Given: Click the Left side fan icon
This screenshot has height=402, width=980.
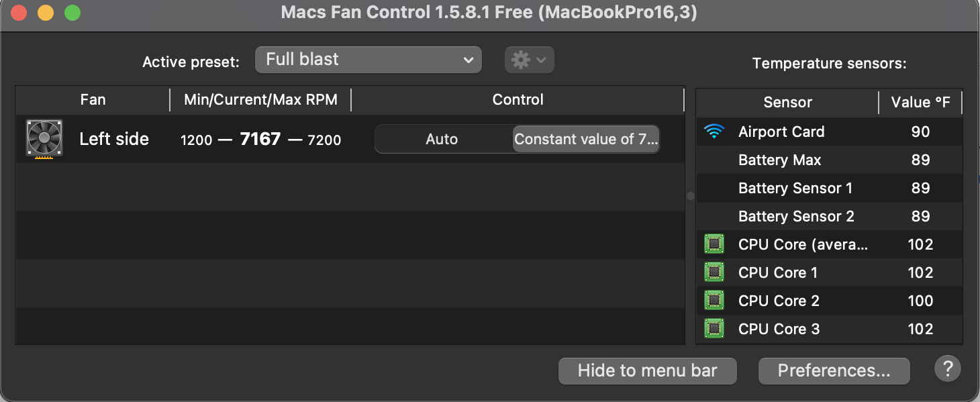Looking at the screenshot, I should [44, 138].
